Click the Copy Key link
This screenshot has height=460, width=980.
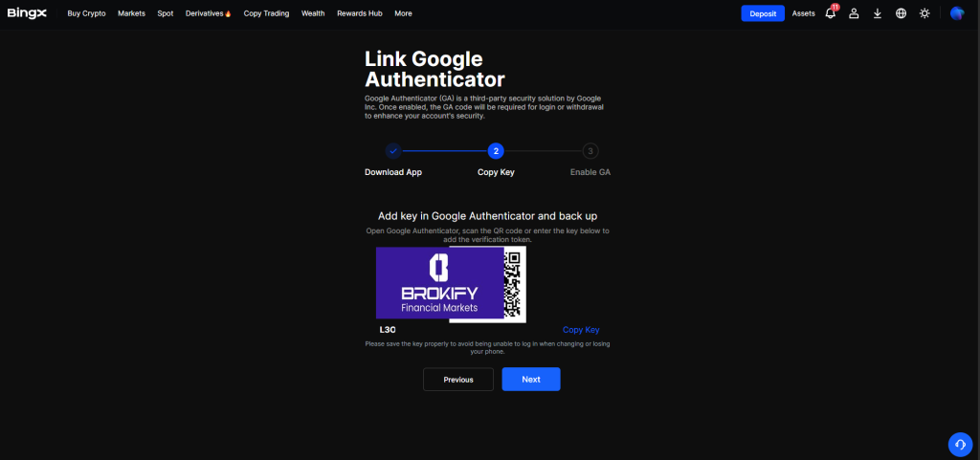pyautogui.click(x=581, y=330)
